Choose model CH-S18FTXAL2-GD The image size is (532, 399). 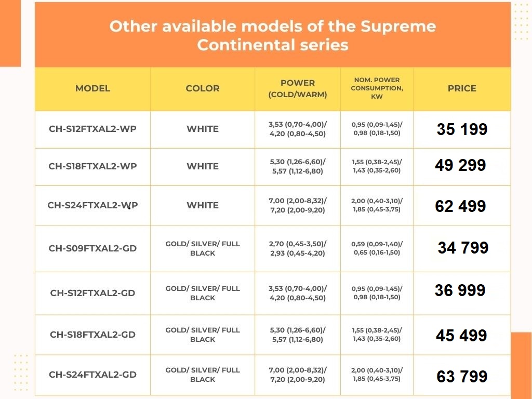click(92, 335)
